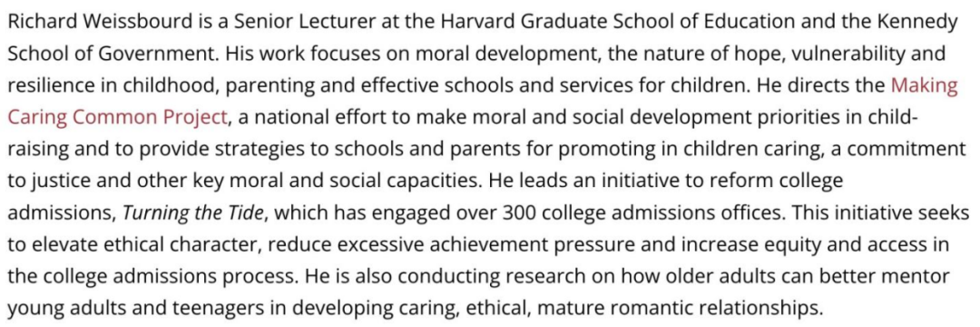980x327 pixels.
Task: Click the italic title Turning the Tide
Action: tap(194, 213)
